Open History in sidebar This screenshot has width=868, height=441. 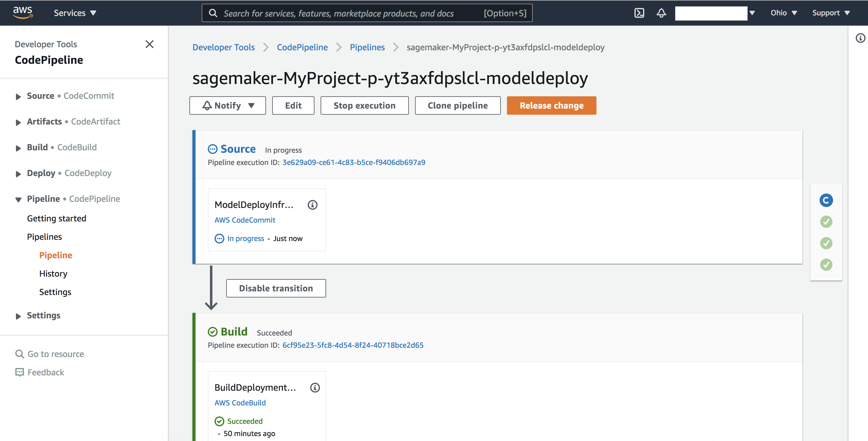(x=53, y=274)
